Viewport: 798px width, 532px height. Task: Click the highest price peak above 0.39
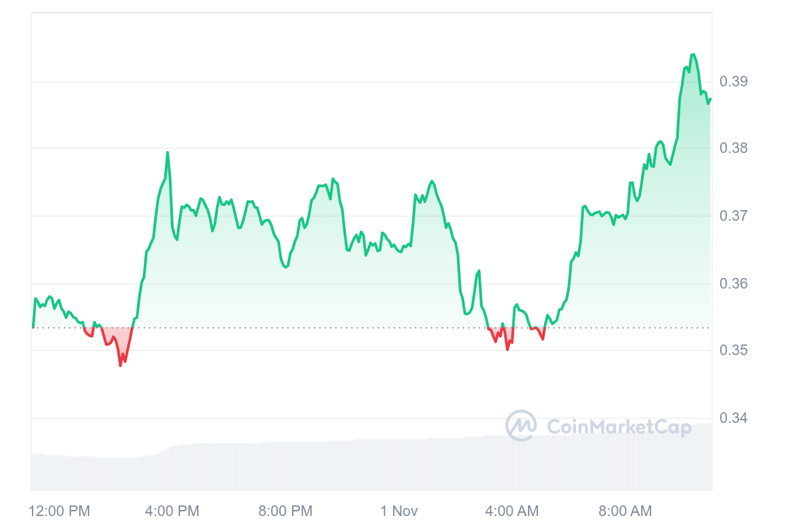(693, 55)
